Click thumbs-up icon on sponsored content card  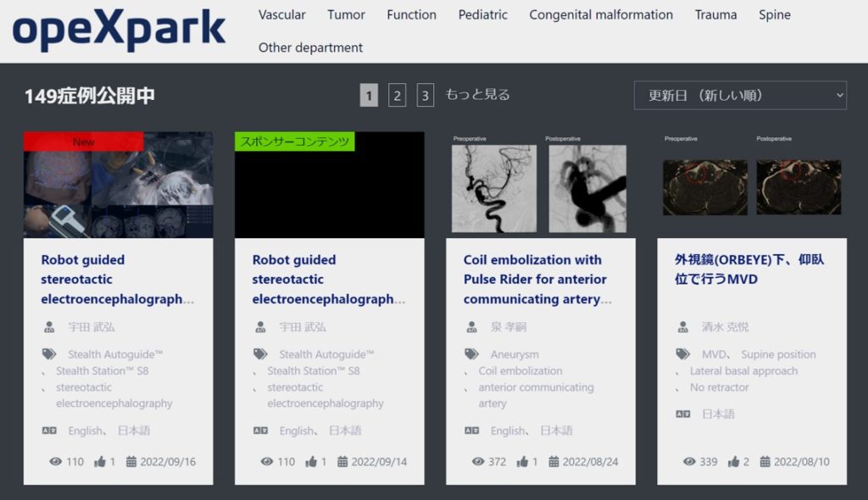(311, 462)
